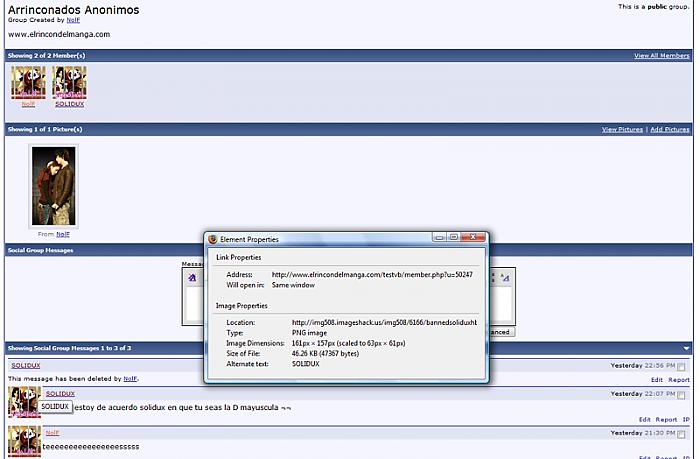This screenshot has width=700, height=459.
Task: Close the Element Properties dialog
Action: (x=475, y=238)
